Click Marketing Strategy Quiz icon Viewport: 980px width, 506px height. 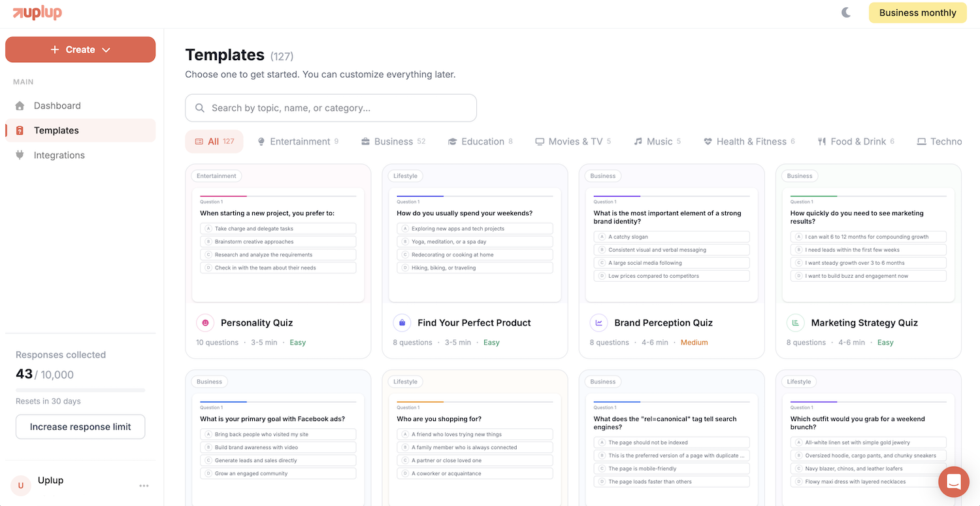click(x=795, y=323)
